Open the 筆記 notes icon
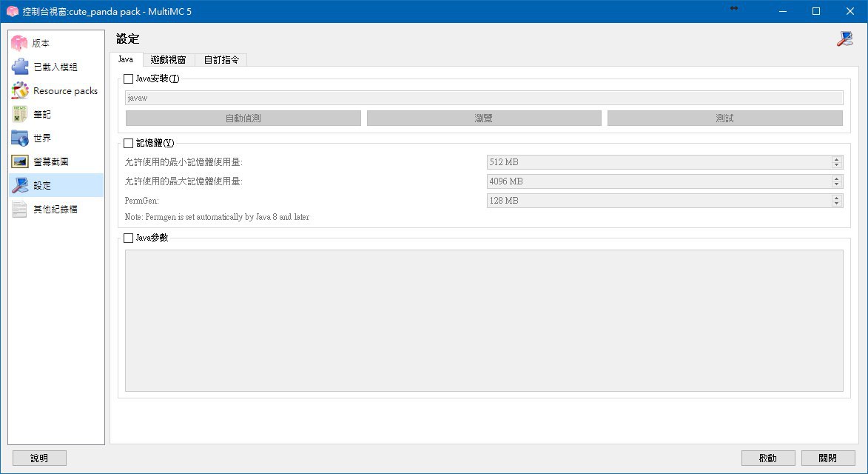 pos(20,114)
